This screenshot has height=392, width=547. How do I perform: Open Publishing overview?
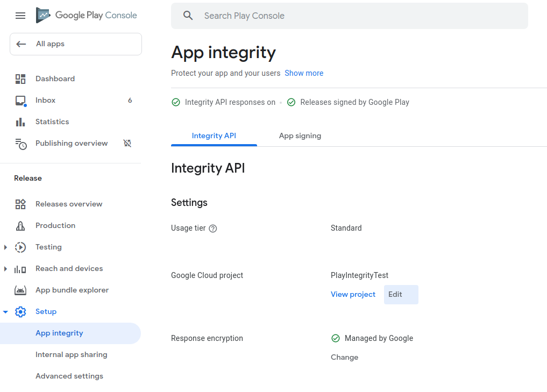pos(71,143)
